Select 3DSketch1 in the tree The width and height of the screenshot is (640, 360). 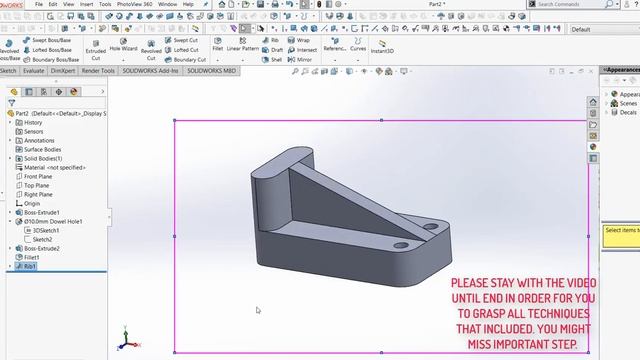(x=42, y=230)
